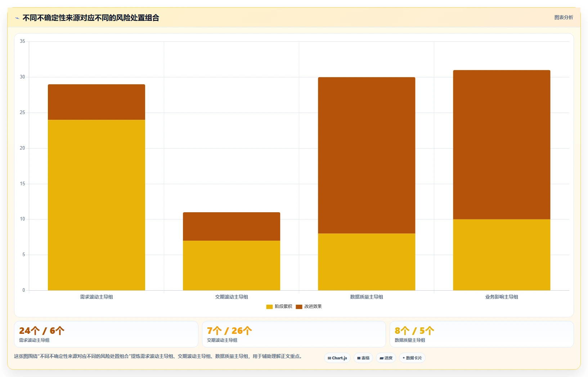Click the 交期波动主导组 x-axis label

pos(232,297)
